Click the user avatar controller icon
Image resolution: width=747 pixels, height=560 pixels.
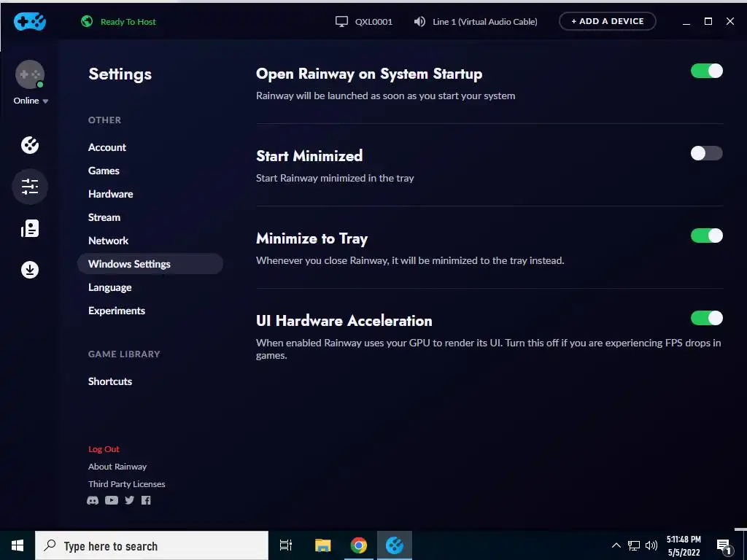[30, 74]
